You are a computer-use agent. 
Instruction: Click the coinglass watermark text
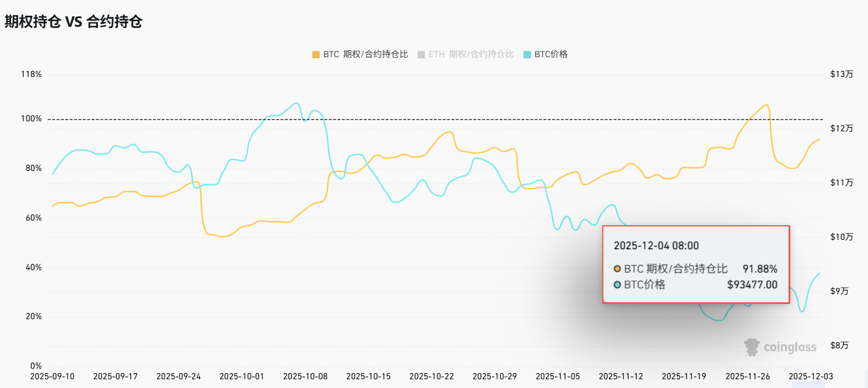coord(790,348)
